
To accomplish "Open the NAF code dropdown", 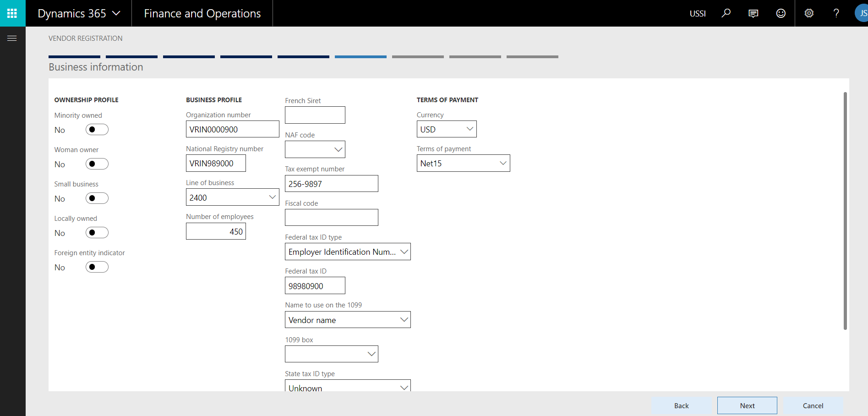I will (x=338, y=149).
